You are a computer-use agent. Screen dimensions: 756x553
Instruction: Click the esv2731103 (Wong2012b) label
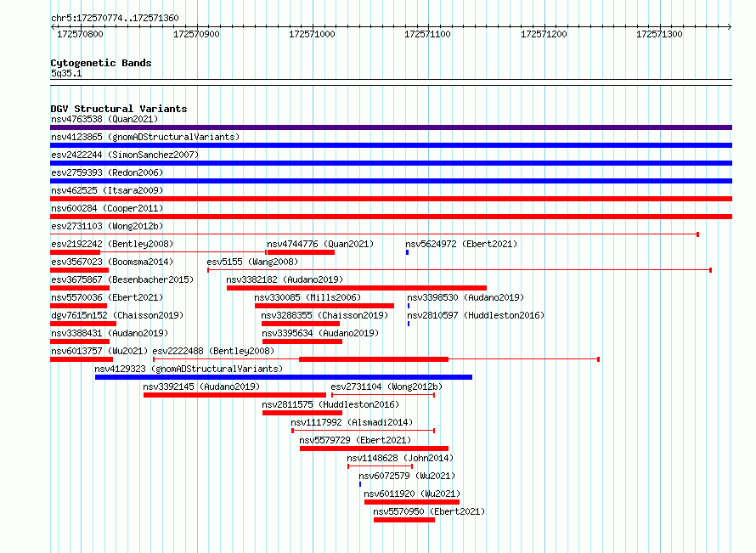[107, 226]
